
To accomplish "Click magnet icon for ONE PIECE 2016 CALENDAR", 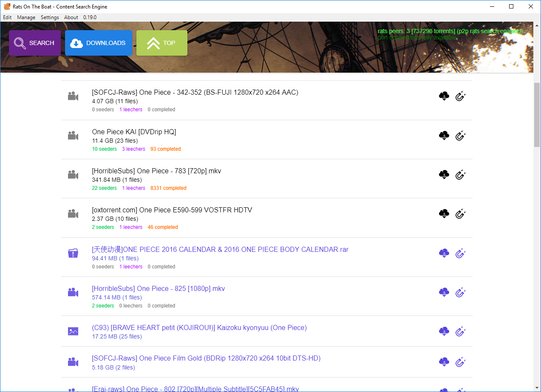I will pyautogui.click(x=460, y=253).
